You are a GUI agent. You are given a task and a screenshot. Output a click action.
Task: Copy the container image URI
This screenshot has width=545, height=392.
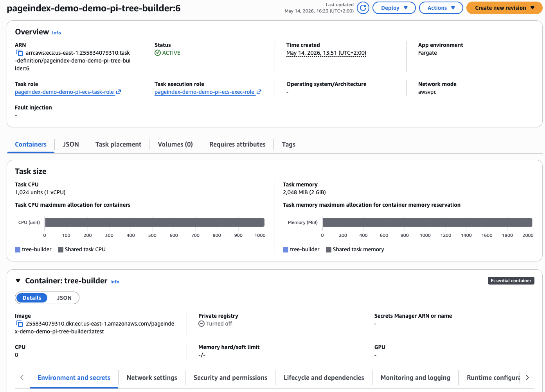pos(20,324)
